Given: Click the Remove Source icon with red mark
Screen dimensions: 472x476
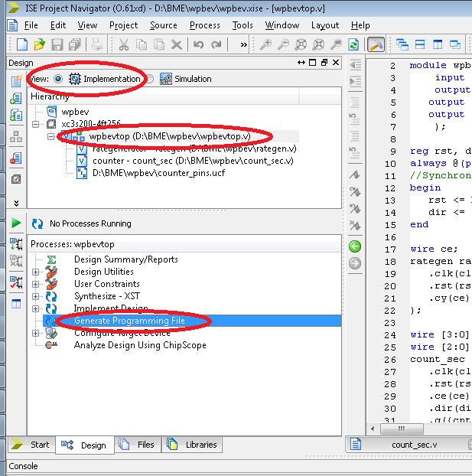Looking at the screenshot, I should click(16, 158).
